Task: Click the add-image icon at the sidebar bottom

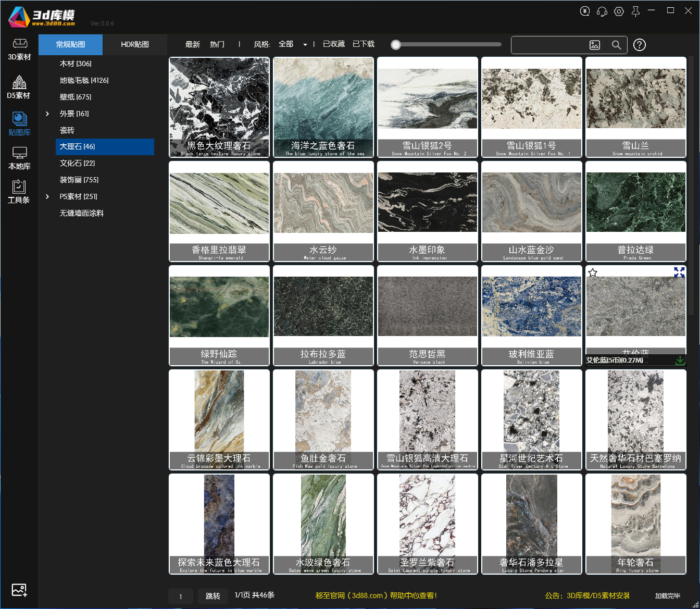Action: (x=19, y=590)
